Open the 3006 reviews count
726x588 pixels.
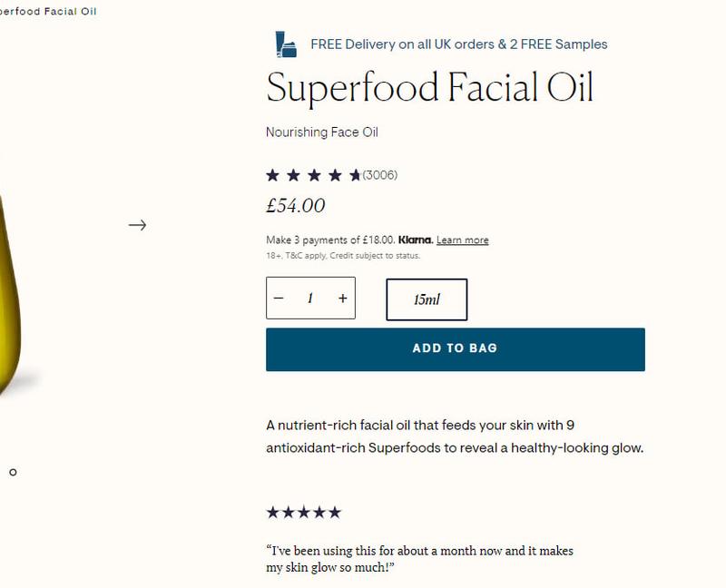coord(379,175)
